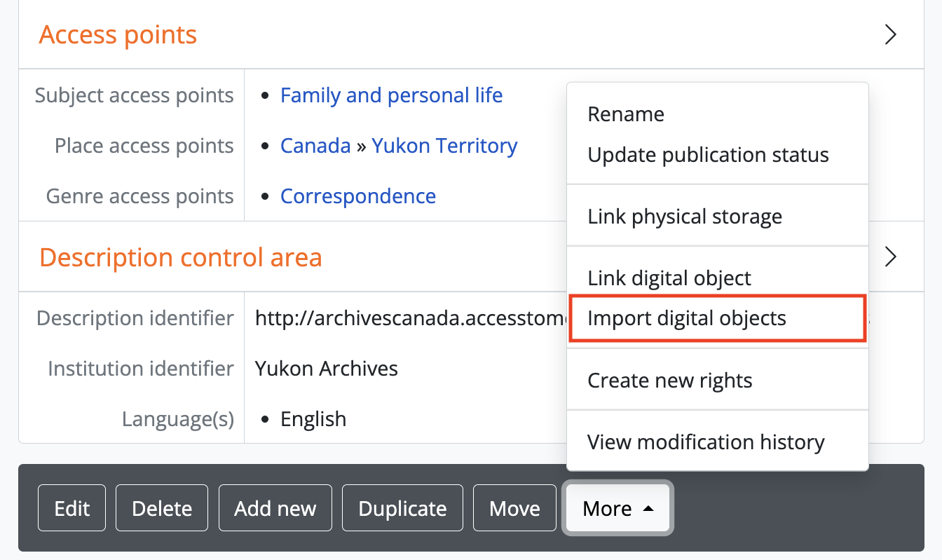The height and width of the screenshot is (560, 942).
Task: Open the Yukon Territory link
Action: click(x=444, y=146)
